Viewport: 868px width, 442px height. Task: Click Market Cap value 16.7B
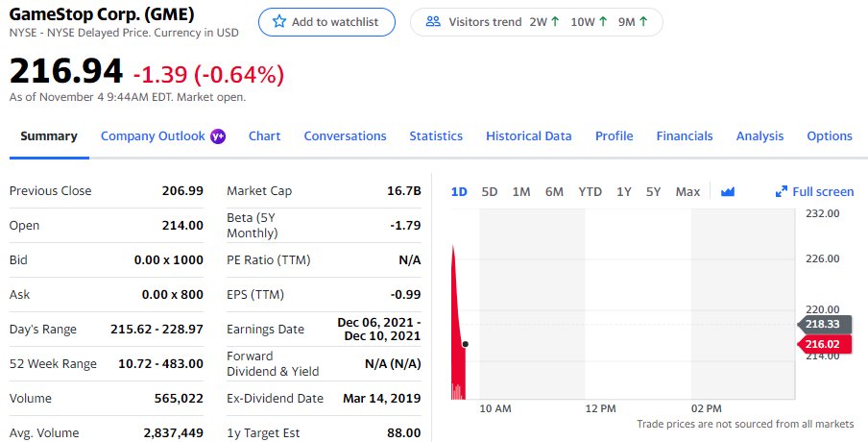point(404,190)
